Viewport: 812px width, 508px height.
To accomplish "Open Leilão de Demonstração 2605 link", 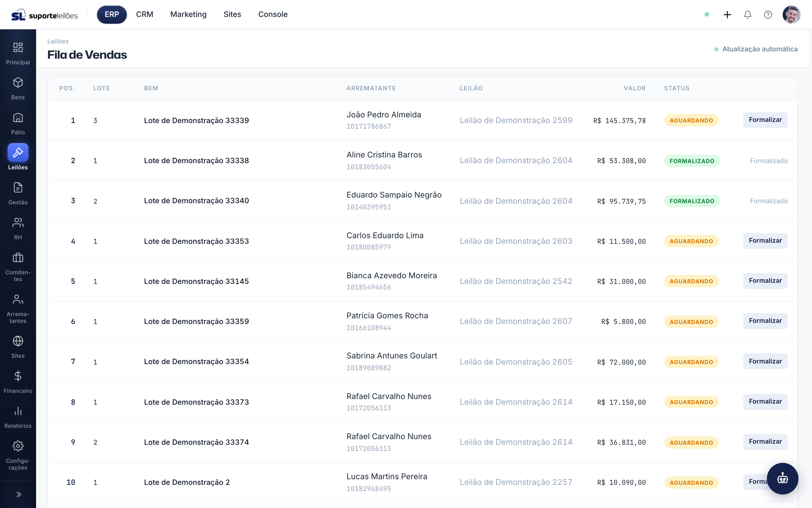I will click(516, 362).
